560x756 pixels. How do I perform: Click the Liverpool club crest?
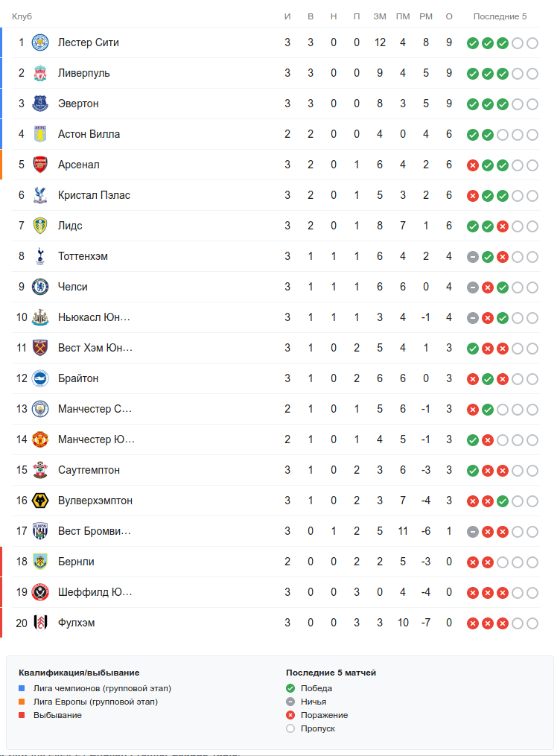(40, 73)
